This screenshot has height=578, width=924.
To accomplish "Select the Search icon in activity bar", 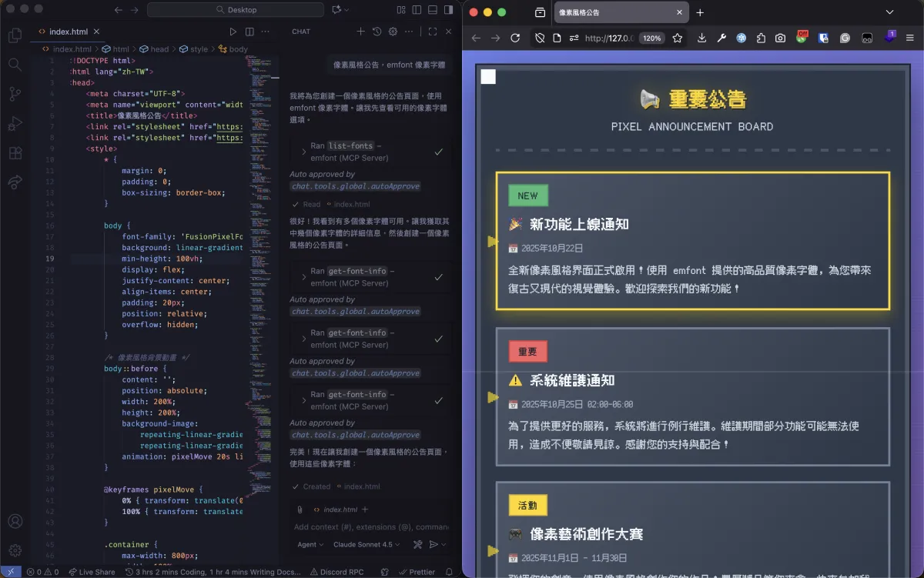I will point(15,65).
